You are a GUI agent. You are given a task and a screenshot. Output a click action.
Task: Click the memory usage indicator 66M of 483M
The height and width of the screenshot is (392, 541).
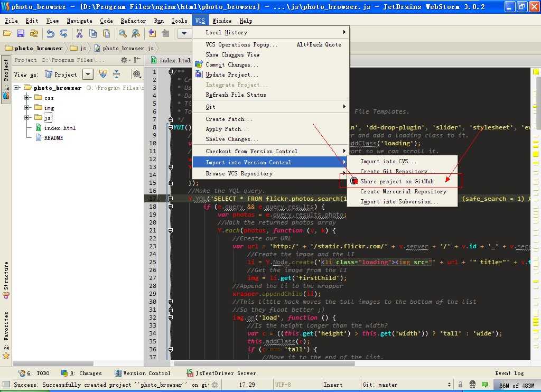516,385
